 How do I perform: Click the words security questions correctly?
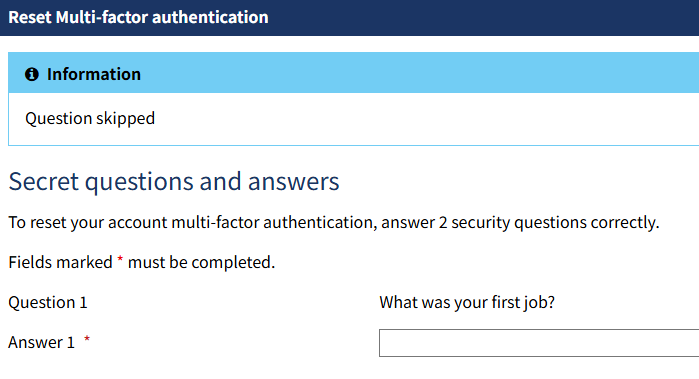pyautogui.click(x=555, y=222)
